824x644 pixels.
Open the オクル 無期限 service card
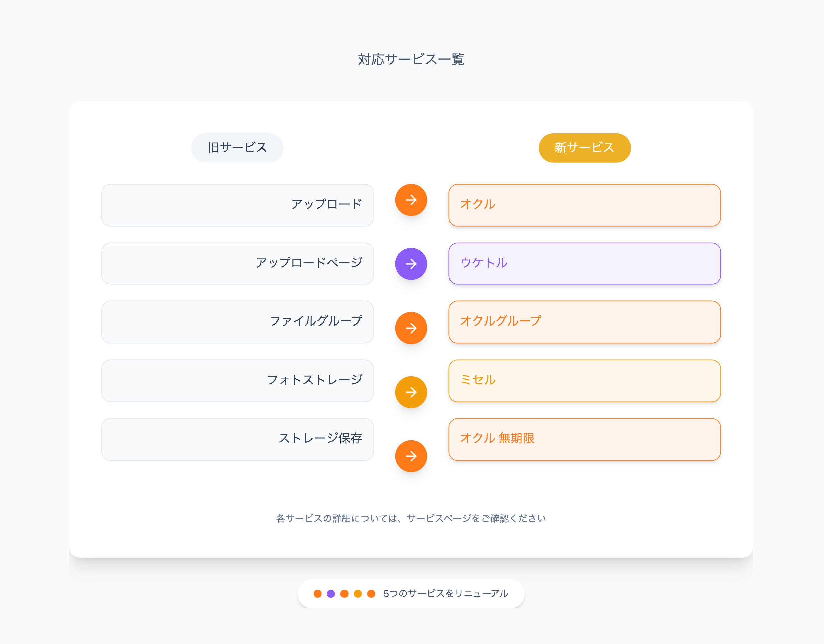584,439
